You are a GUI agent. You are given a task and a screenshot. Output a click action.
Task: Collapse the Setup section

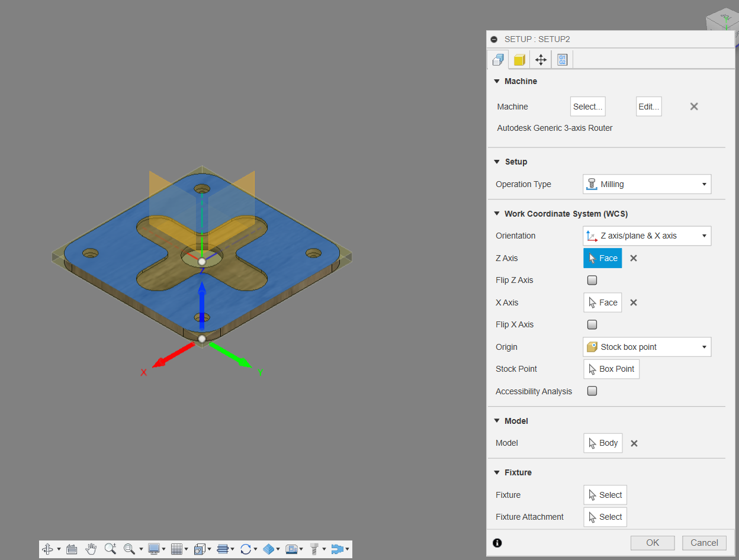(x=497, y=162)
